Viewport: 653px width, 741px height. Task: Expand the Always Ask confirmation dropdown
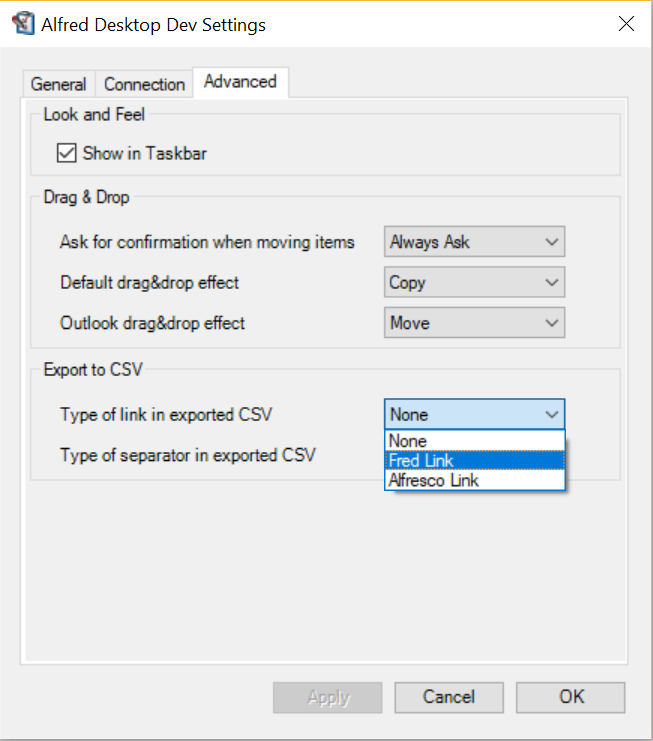474,242
